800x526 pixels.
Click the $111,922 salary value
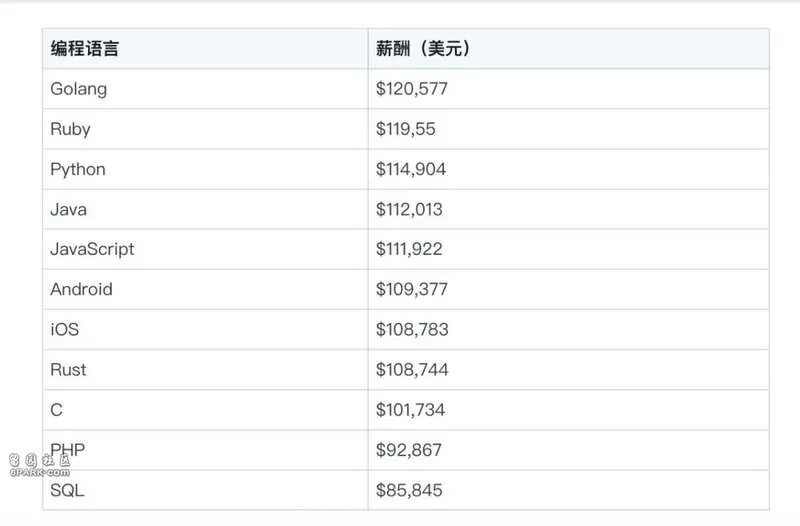pyautogui.click(x=409, y=249)
